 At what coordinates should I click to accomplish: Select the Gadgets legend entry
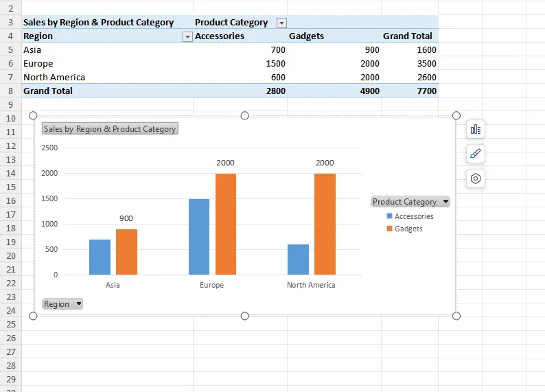pos(408,229)
